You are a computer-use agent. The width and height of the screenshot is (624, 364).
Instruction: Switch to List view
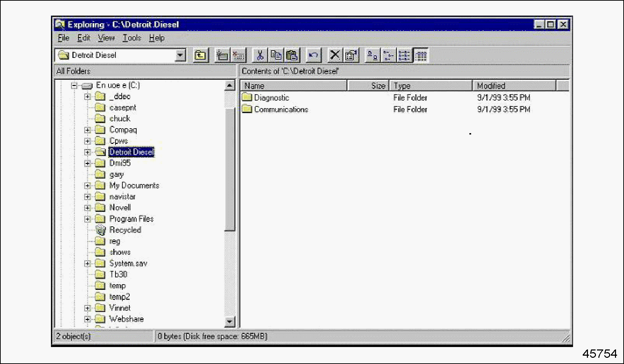click(x=404, y=55)
